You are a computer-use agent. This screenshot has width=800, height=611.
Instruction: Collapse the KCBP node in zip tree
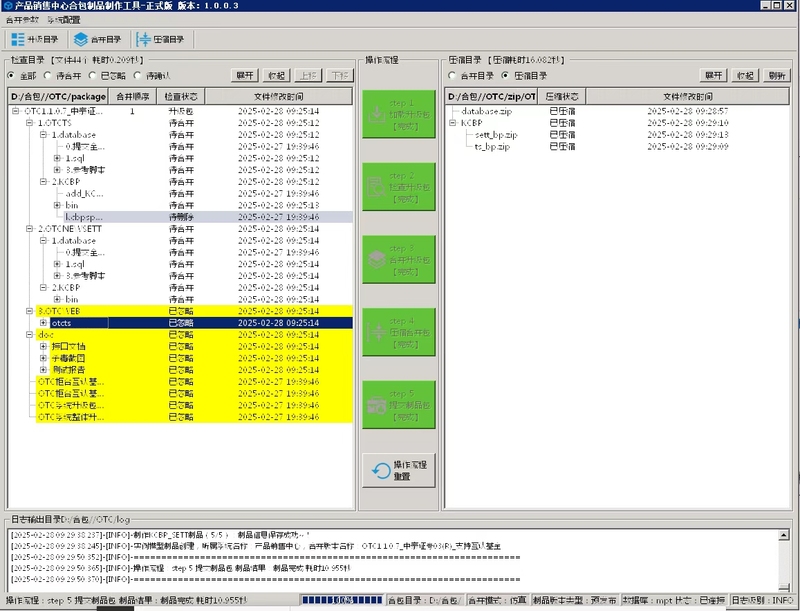point(452,122)
